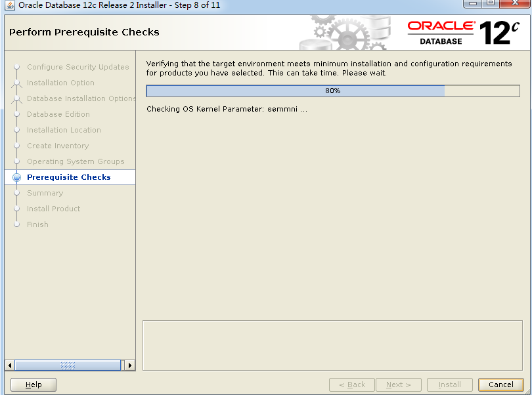The width and height of the screenshot is (532, 395).
Task: Click the Finish step bullet icon
Action: [x=16, y=224]
